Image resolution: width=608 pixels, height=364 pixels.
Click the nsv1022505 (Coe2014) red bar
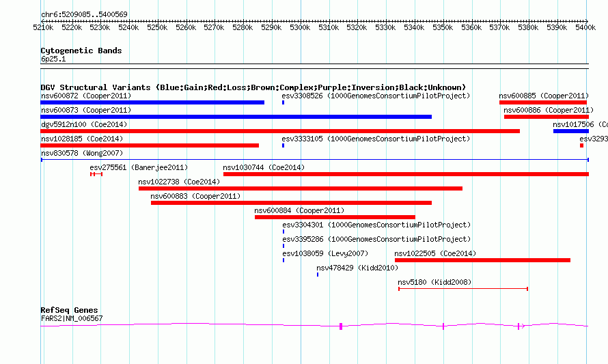(x=483, y=260)
